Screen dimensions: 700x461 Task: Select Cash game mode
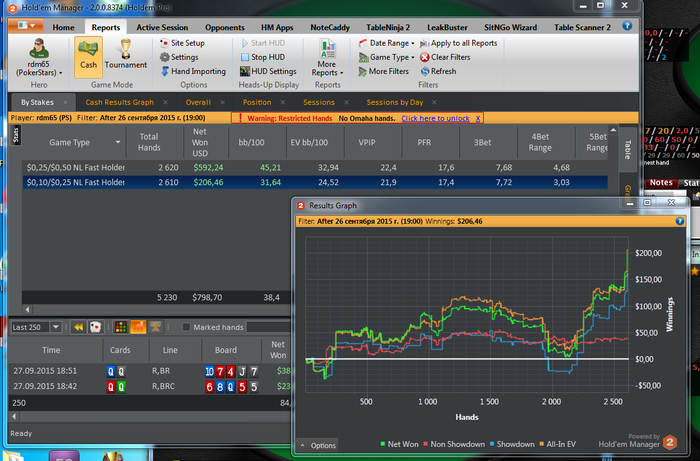pos(88,57)
